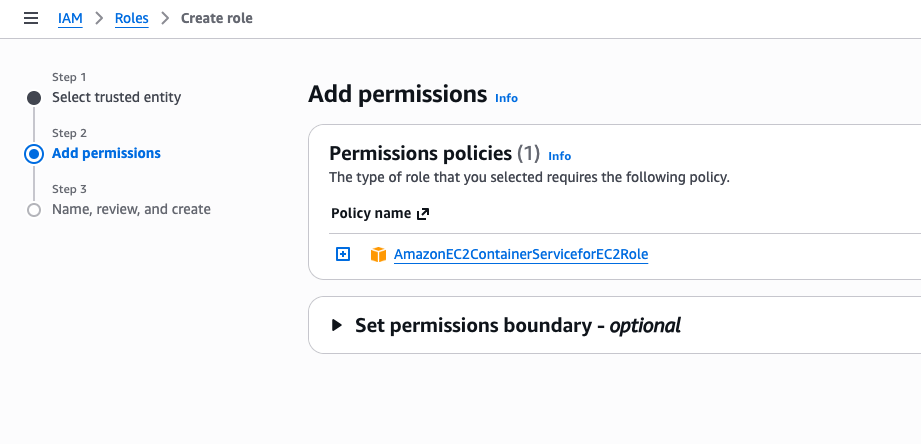Viewport: 921px width, 444px height.
Task: Open the AmazonEC2ContainerServiceforEC2Role policy link
Action: point(521,255)
